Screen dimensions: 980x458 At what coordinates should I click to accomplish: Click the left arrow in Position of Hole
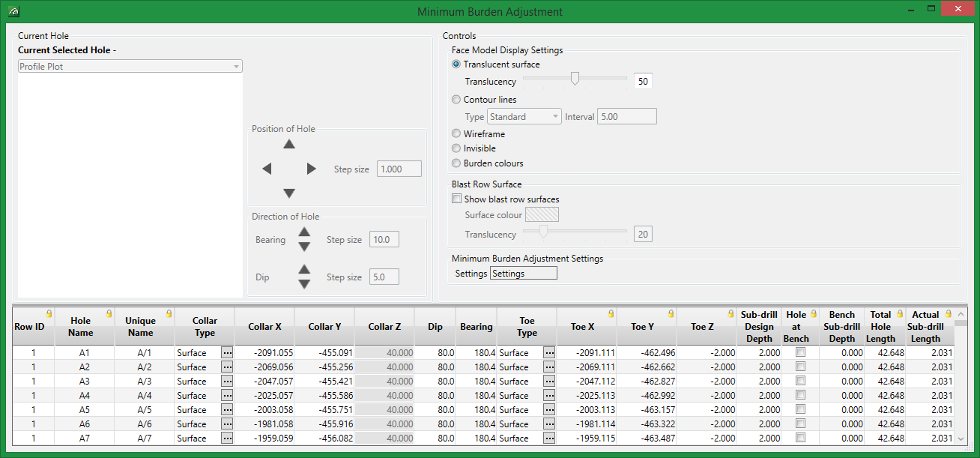(266, 169)
